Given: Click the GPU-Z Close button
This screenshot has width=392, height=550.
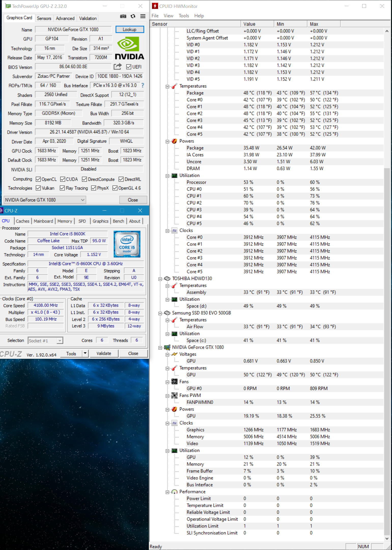Looking at the screenshot, I should (x=133, y=200).
